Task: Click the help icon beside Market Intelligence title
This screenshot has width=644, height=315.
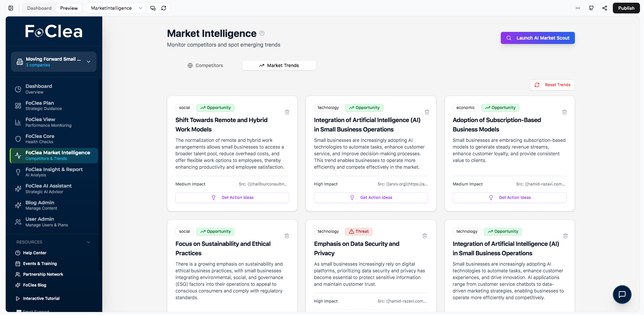Action: click(x=262, y=33)
